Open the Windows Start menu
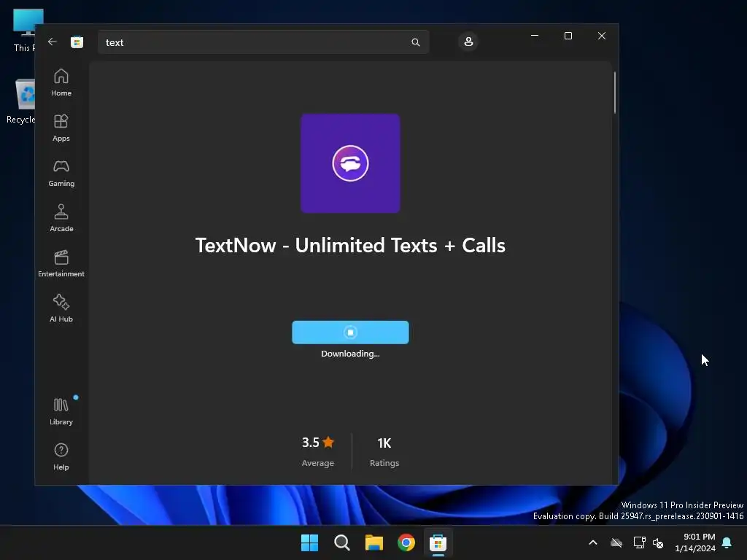This screenshot has height=560, width=747. coord(309,542)
